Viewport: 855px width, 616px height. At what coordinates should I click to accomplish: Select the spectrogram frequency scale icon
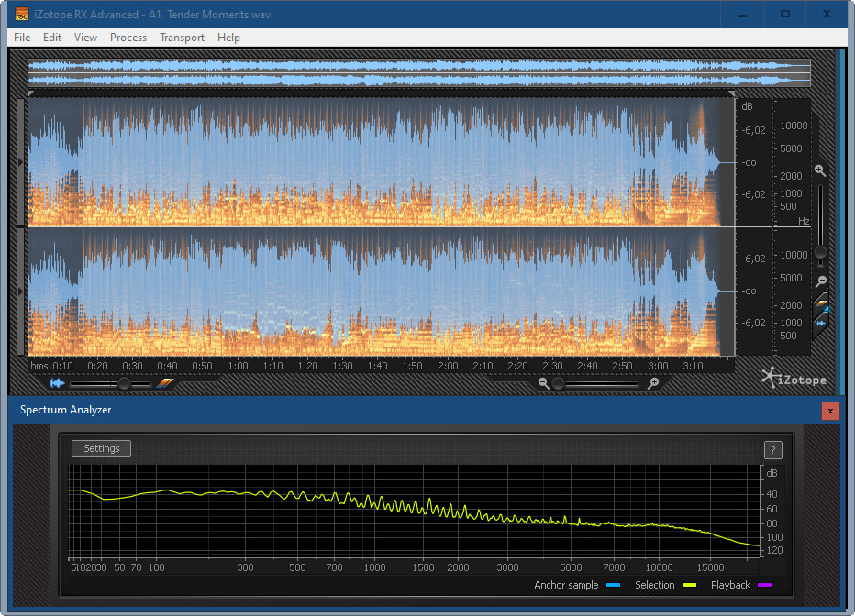(x=821, y=304)
